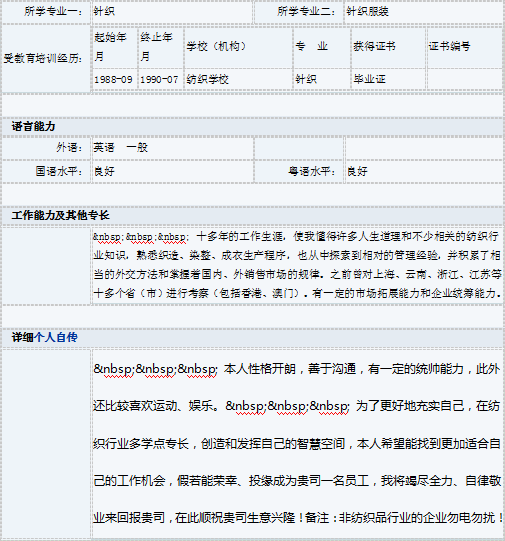505x541 pixels.
Task: Click the 详细个人自传 section header
Action: (x=45, y=337)
